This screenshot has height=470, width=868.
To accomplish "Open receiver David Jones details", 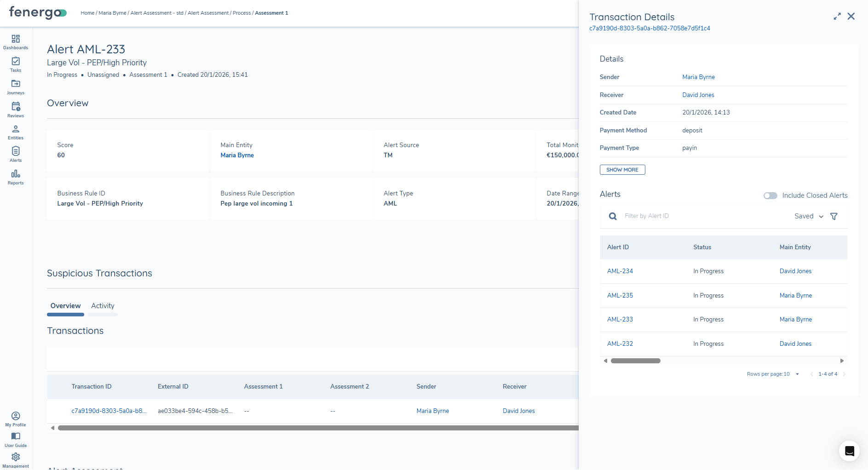I will pos(698,95).
